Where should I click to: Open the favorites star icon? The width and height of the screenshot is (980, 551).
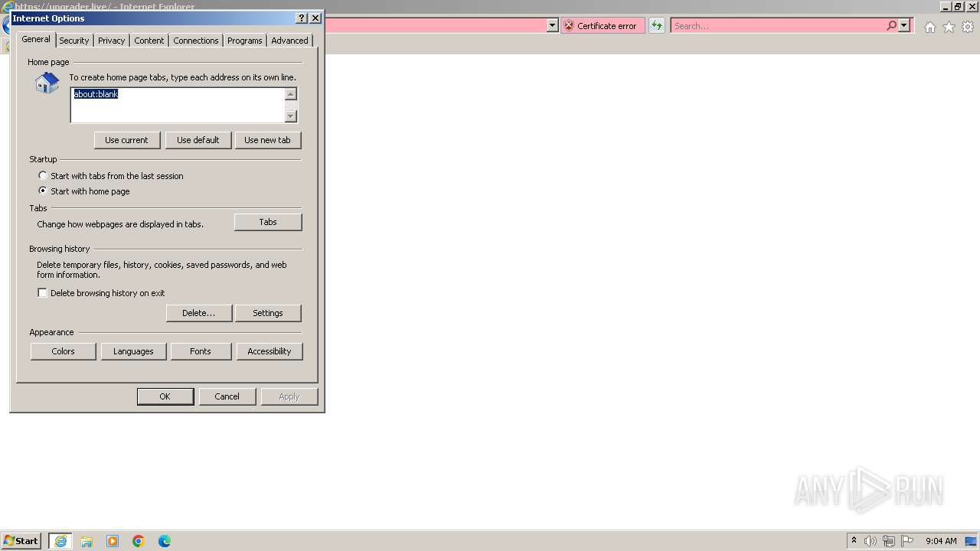[949, 27]
